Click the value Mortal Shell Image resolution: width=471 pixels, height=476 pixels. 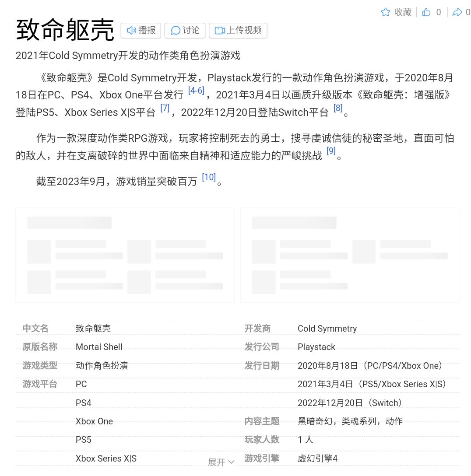(x=99, y=346)
